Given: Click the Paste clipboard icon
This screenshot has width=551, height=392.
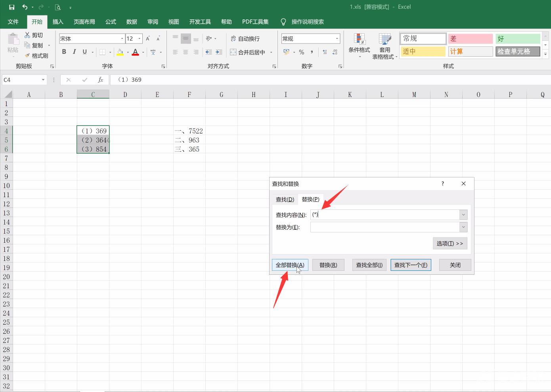Looking at the screenshot, I should (x=13, y=40).
